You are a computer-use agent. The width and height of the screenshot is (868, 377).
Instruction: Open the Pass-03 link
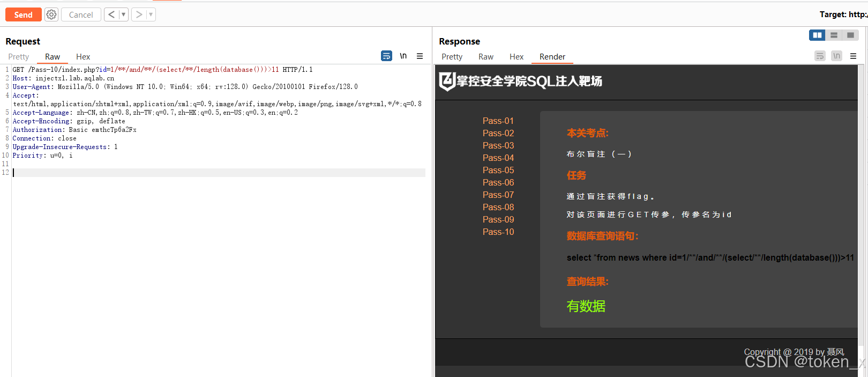point(498,146)
